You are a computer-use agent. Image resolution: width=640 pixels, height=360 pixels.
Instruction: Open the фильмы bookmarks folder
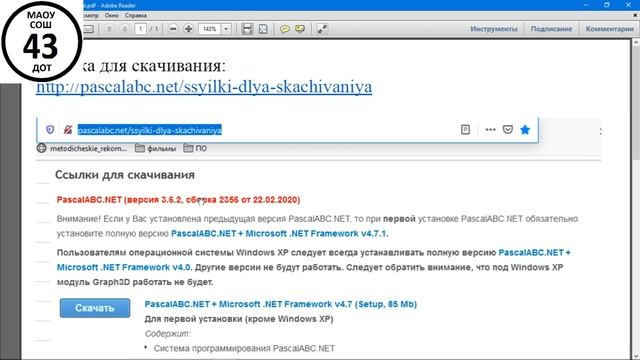point(156,149)
